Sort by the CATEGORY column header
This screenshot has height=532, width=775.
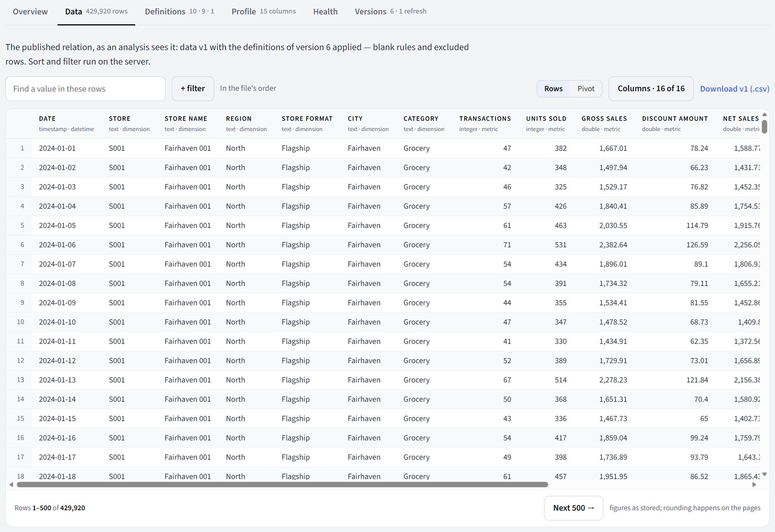(x=420, y=119)
